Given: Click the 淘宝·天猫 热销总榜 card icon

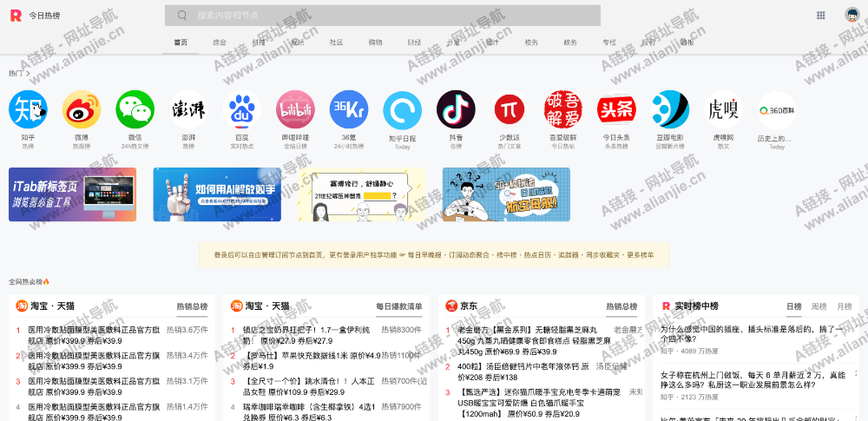Looking at the screenshot, I should [22, 306].
